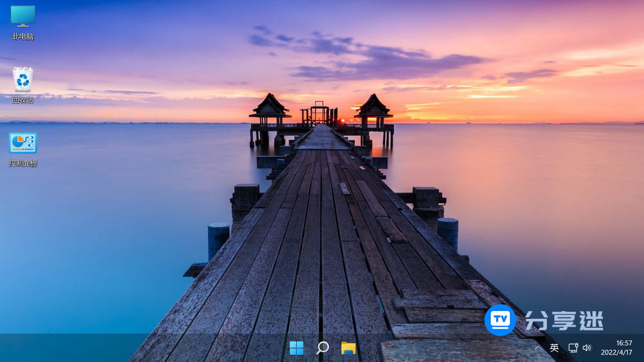Click the 回收站 label text
The height and width of the screenshot is (362, 644).
23,100
